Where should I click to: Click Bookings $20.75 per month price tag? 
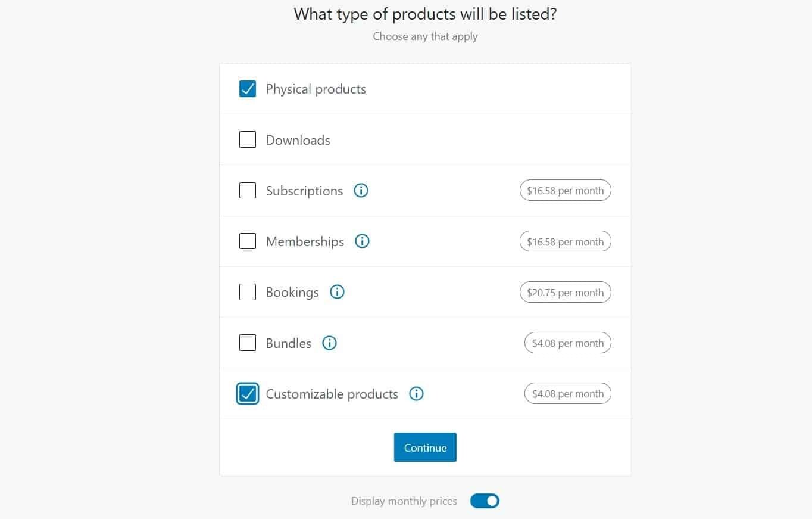click(565, 292)
